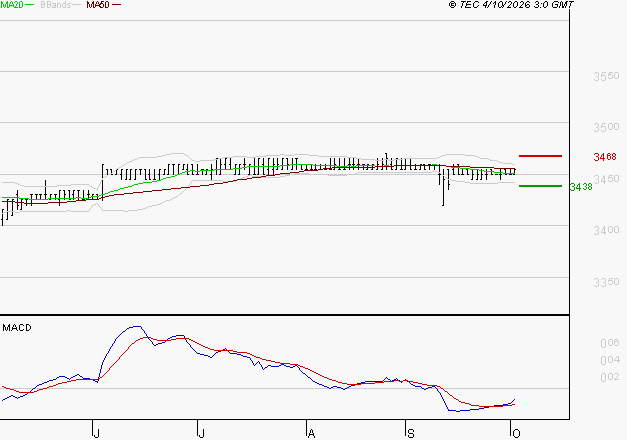
Task: Click the 3550 price axis label
Action: pos(606,76)
